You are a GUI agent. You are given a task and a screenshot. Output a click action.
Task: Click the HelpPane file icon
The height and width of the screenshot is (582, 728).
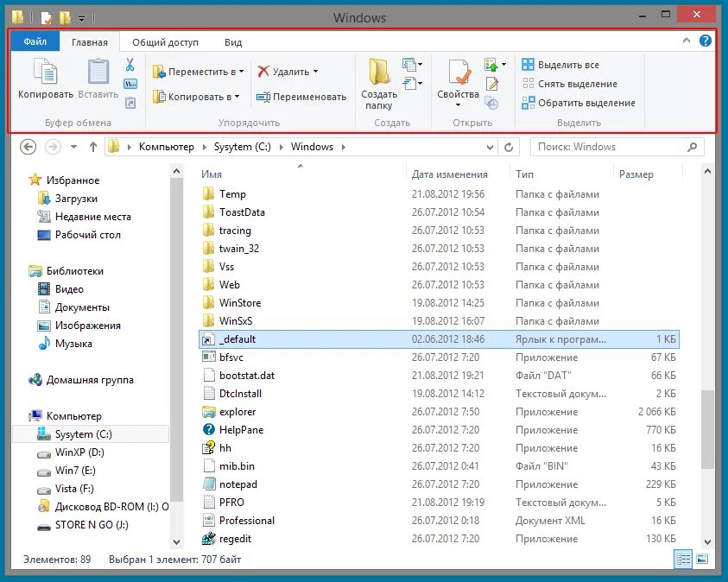coord(209,430)
